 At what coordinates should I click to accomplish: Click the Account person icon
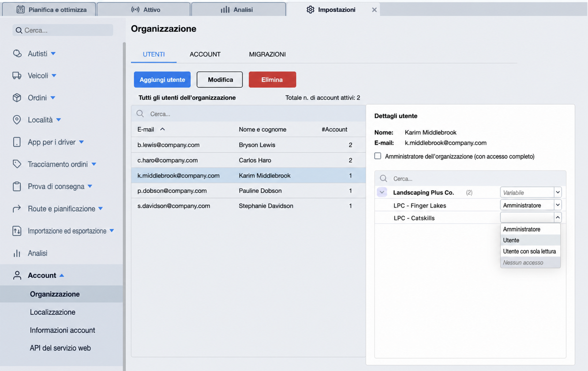point(17,276)
